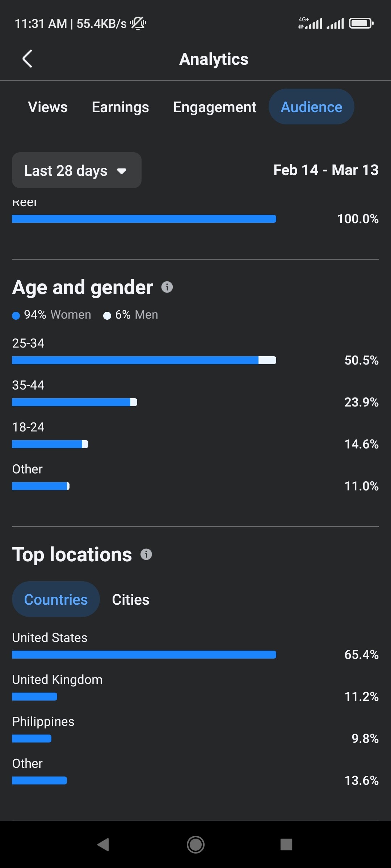Tap the blue Women legend dot
This screenshot has width=391, height=868.
pos(16,316)
